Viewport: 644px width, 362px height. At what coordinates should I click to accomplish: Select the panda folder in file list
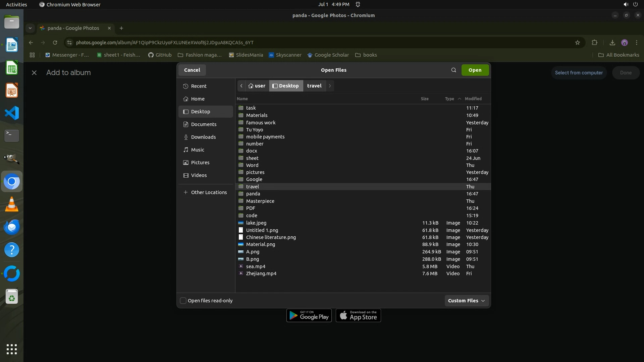click(253, 194)
